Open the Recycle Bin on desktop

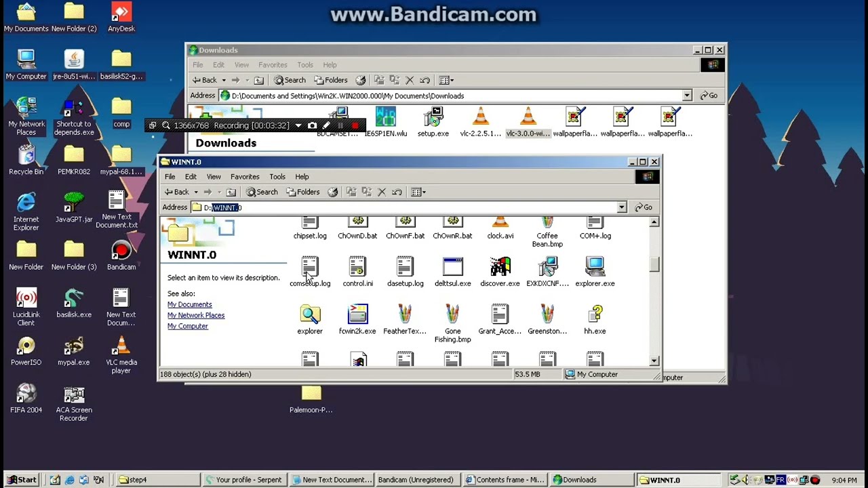tap(26, 161)
